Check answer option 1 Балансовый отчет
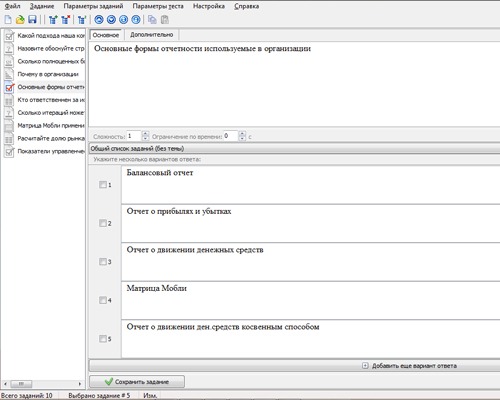Screen dimensions: 500x400 tap(103, 184)
